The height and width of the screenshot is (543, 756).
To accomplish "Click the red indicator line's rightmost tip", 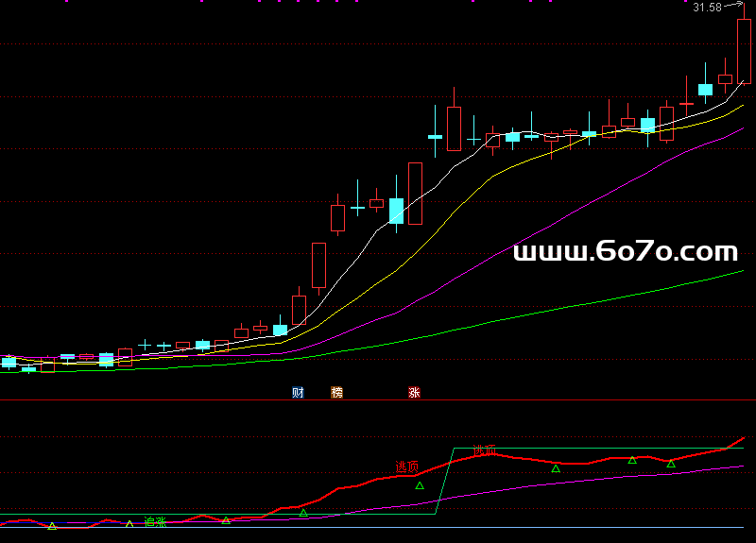I will (743, 438).
